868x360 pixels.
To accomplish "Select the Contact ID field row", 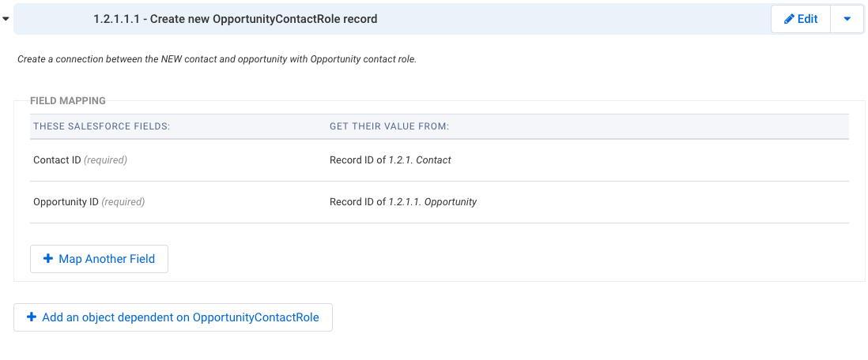I will coord(439,159).
